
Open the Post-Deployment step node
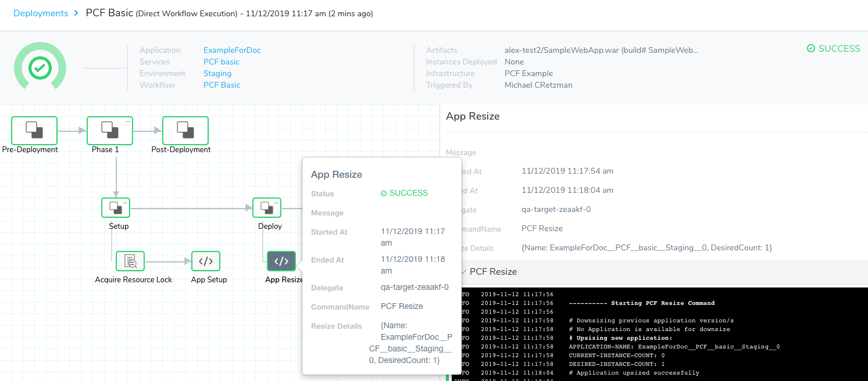point(185,131)
